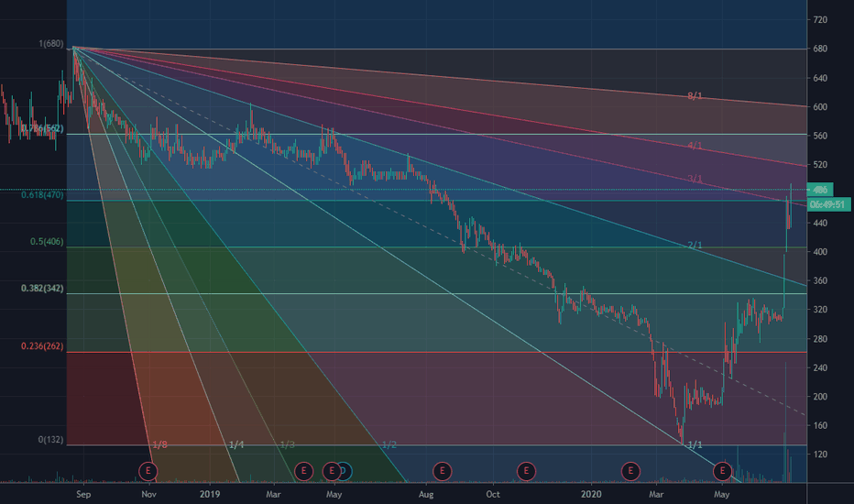Click the 120 price axis label
The image size is (854, 504).
[820, 455]
